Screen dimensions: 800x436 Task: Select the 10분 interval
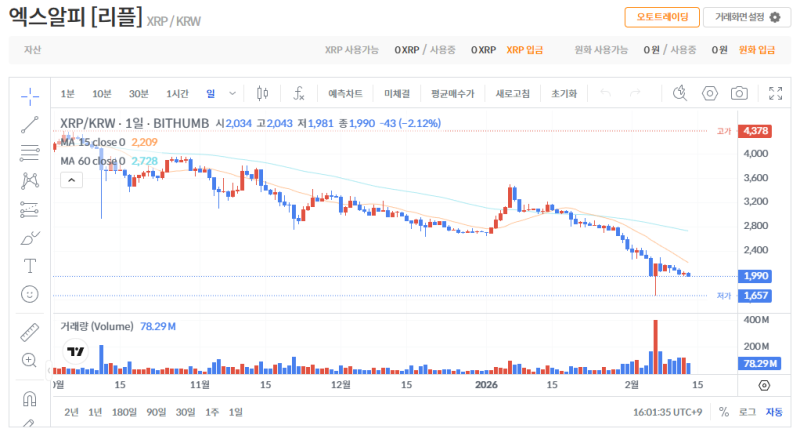pyautogui.click(x=102, y=93)
